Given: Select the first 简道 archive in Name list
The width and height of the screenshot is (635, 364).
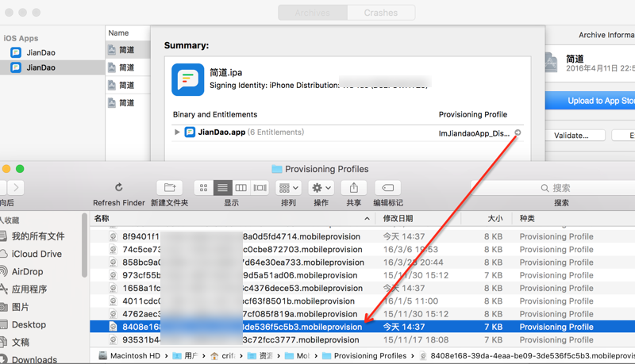Looking at the screenshot, I should coord(128,50).
